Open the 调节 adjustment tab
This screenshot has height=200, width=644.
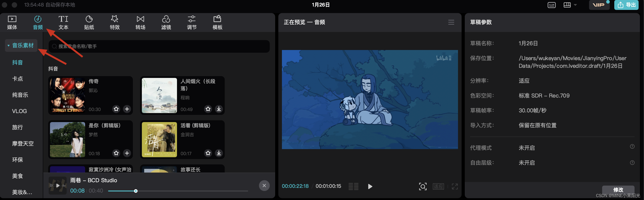pyautogui.click(x=192, y=23)
